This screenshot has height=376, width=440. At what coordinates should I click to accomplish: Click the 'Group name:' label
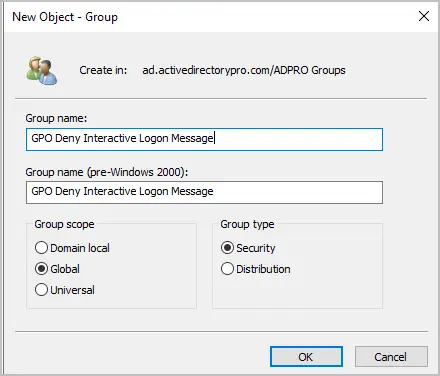(56, 118)
